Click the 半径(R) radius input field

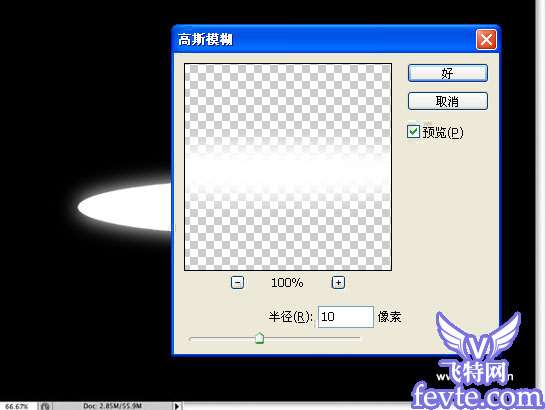(346, 317)
